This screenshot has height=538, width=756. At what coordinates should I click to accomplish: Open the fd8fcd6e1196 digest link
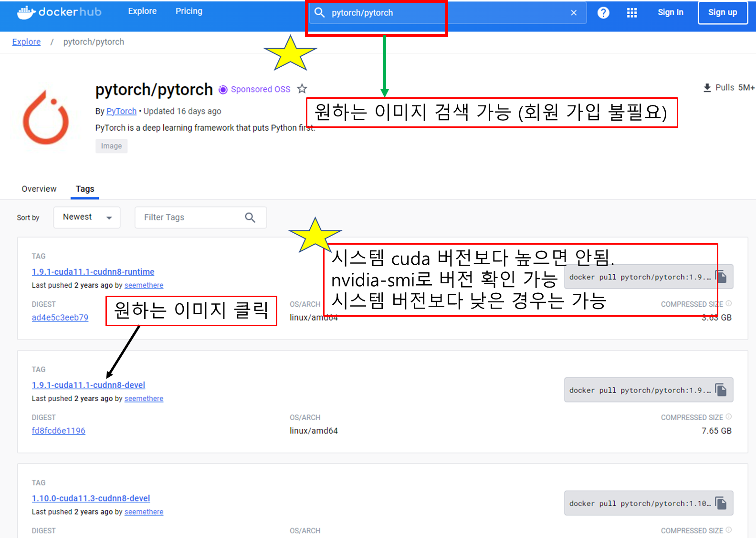click(x=59, y=431)
